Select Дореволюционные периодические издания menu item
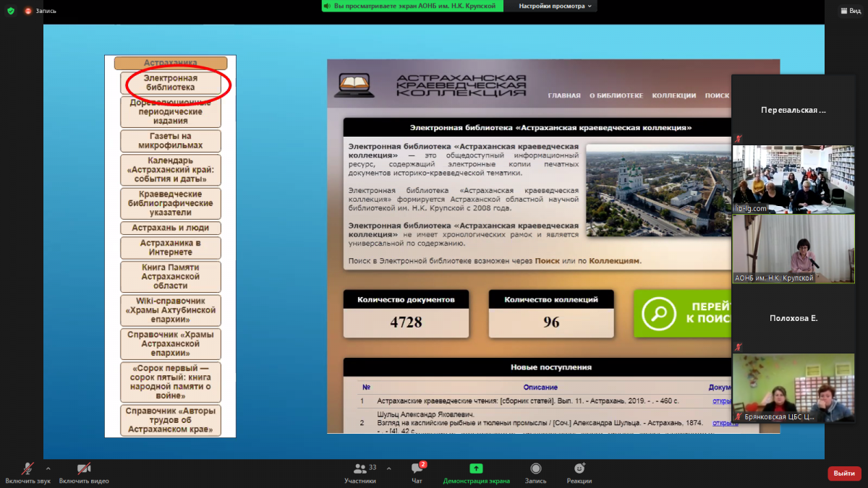This screenshot has height=488, width=868. (x=171, y=112)
